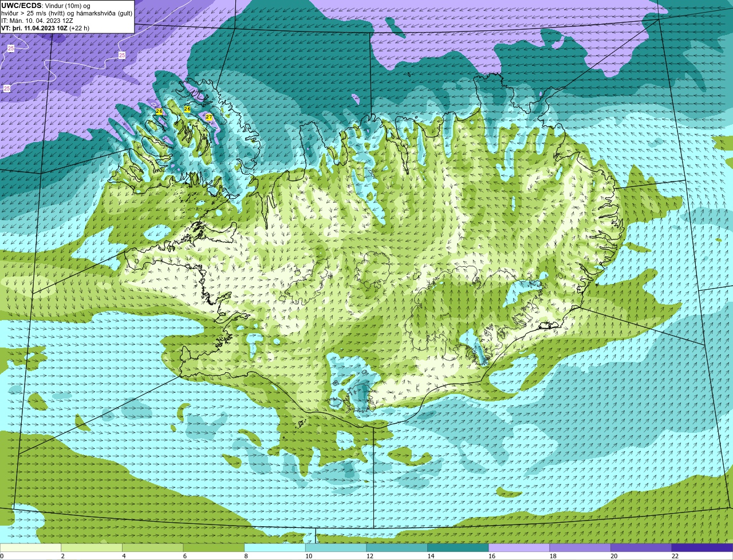The height and width of the screenshot is (560, 733).
Task: Click the 'hviður > 25 m/s (hvítt)' line
Action: click(34, 13)
